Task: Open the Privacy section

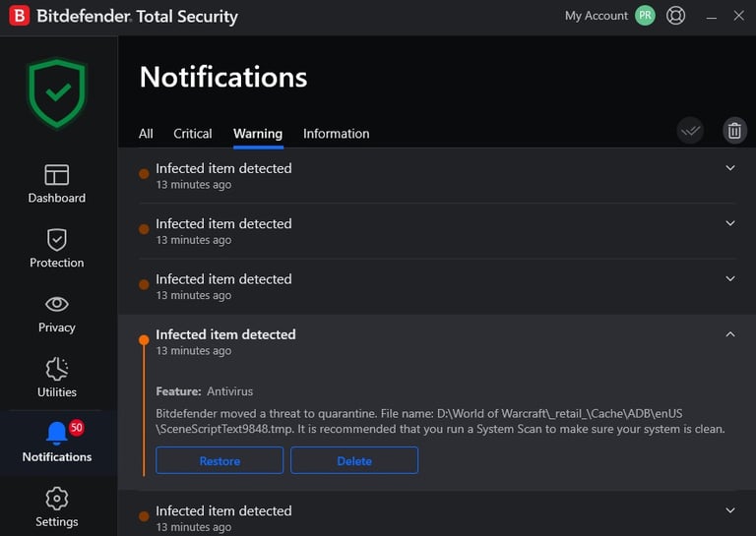Action: tap(57, 314)
